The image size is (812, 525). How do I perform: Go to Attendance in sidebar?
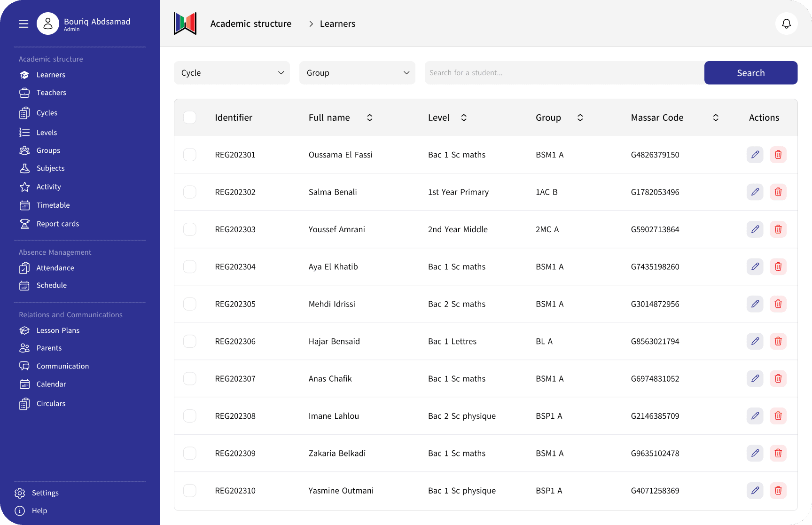coord(55,268)
